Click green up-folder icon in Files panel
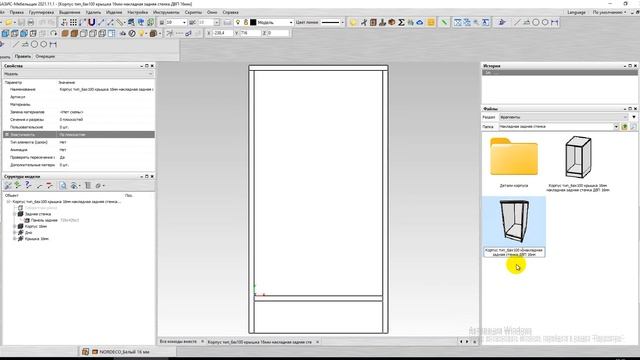The height and width of the screenshot is (360, 640). (624, 127)
